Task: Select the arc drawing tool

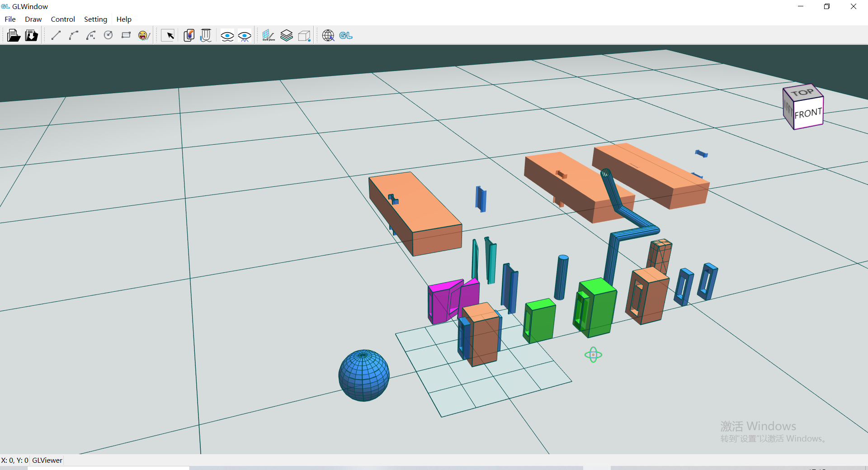Action: (x=74, y=35)
